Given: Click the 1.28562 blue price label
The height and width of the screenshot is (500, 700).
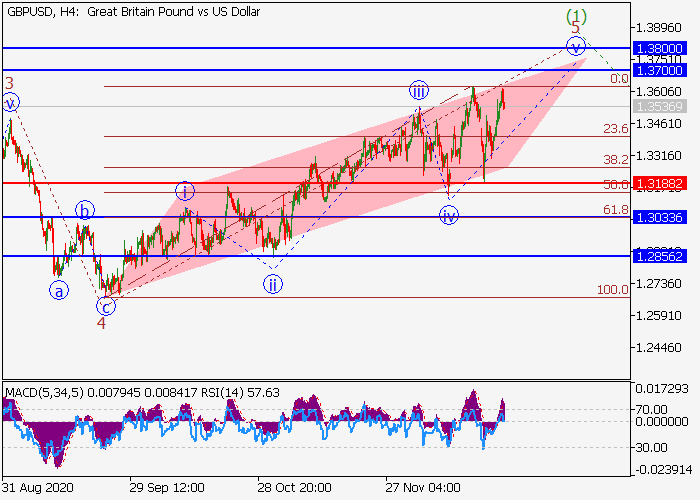Looking at the screenshot, I should coord(660,256).
